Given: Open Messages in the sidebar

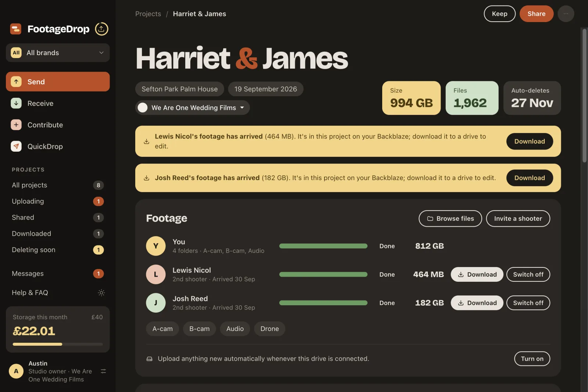Looking at the screenshot, I should click(58, 274).
